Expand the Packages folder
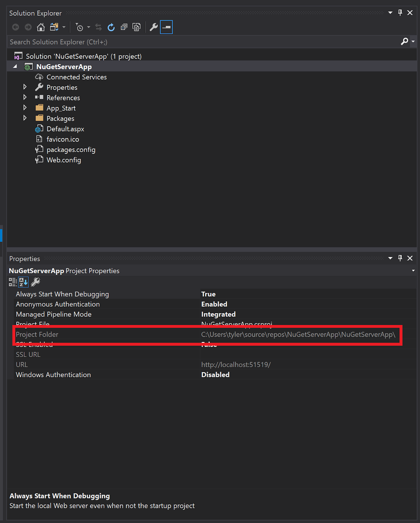 [25, 118]
